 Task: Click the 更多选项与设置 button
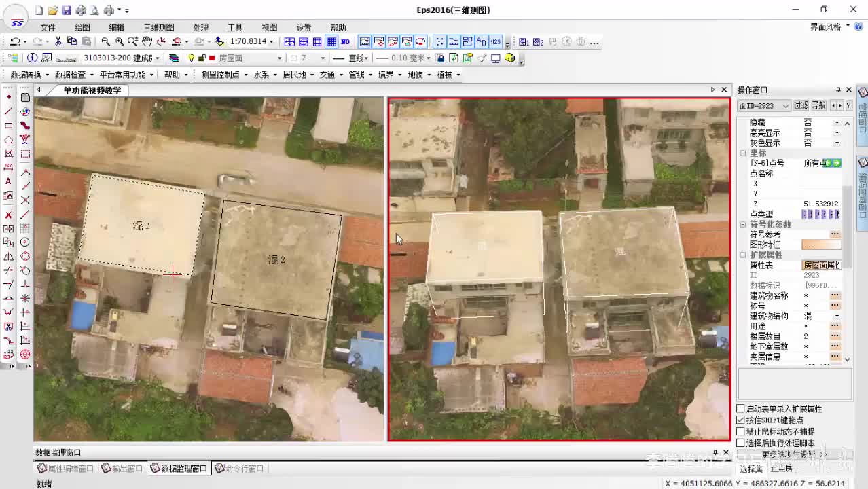(x=794, y=454)
